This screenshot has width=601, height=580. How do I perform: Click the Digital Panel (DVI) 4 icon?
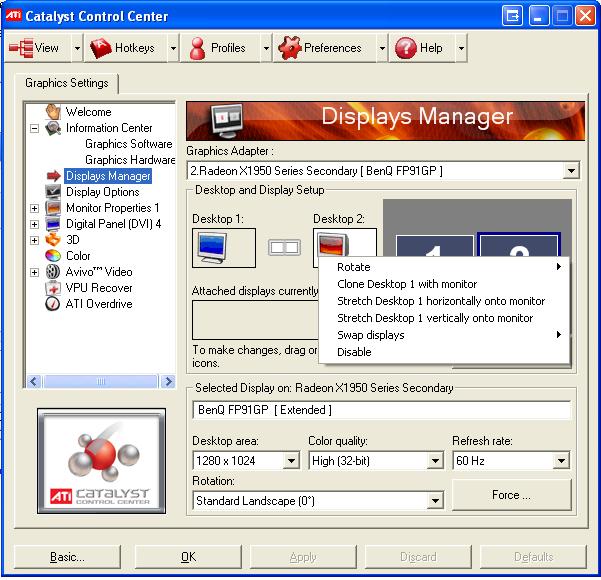[x=53, y=224]
